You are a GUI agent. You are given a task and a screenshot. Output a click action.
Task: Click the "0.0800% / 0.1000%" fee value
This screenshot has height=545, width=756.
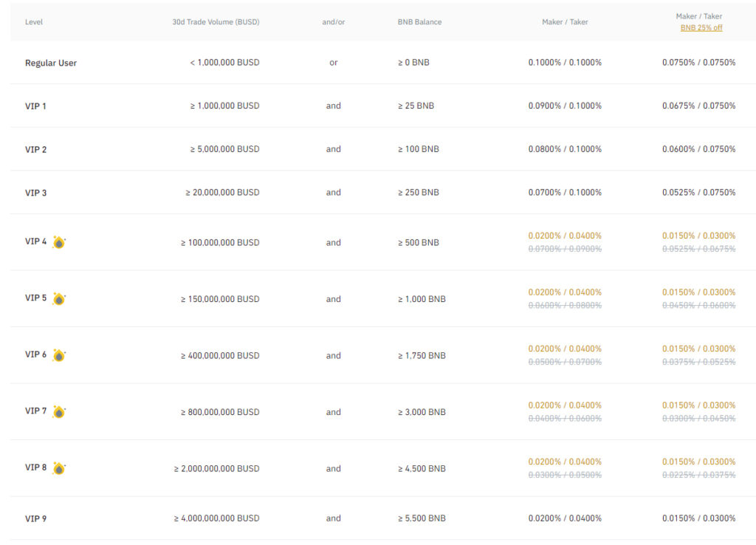565,149
